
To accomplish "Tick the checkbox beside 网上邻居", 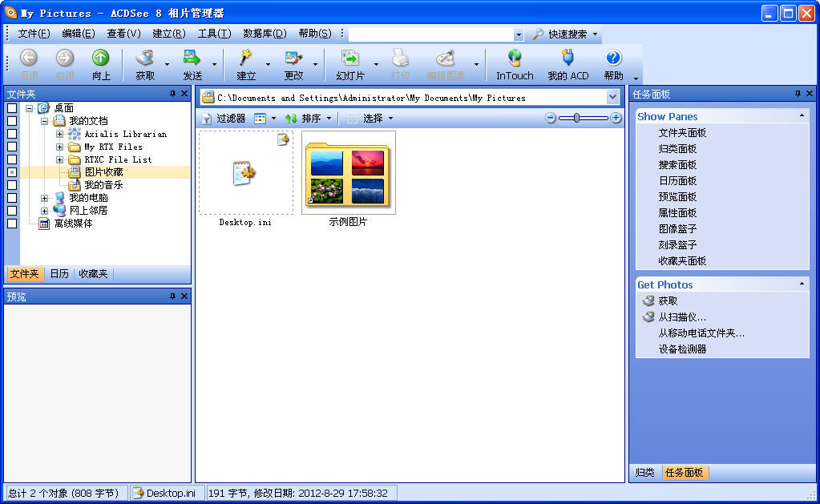I will pos(12,211).
